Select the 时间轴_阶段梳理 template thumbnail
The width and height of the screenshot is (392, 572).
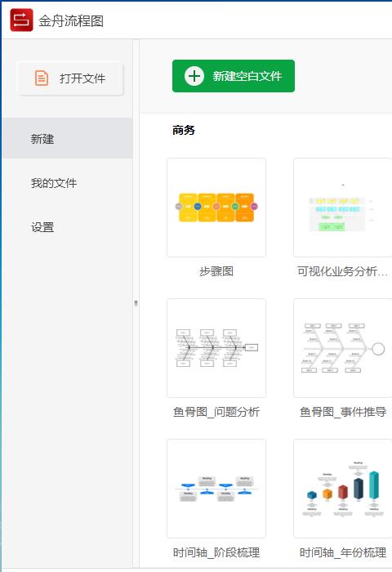(216, 489)
